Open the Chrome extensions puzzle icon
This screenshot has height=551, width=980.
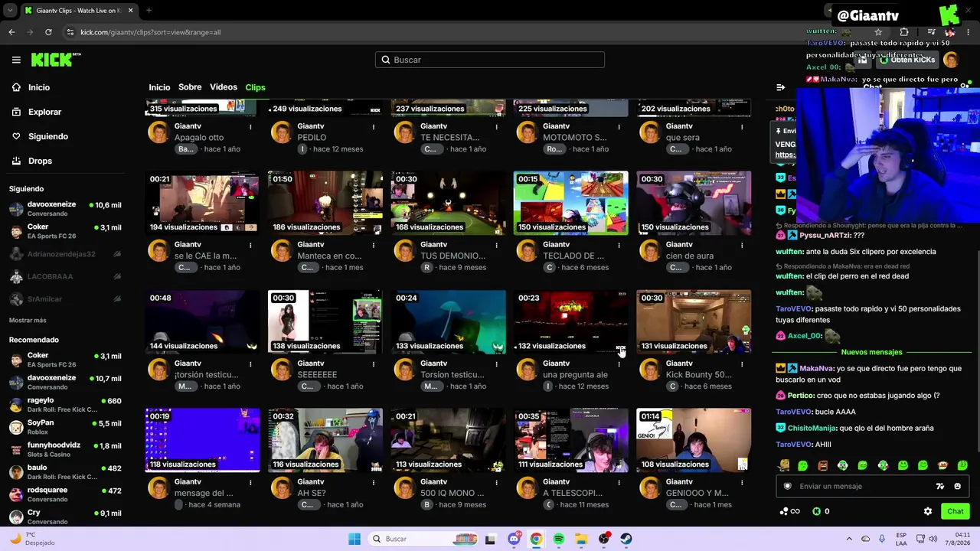click(x=904, y=32)
